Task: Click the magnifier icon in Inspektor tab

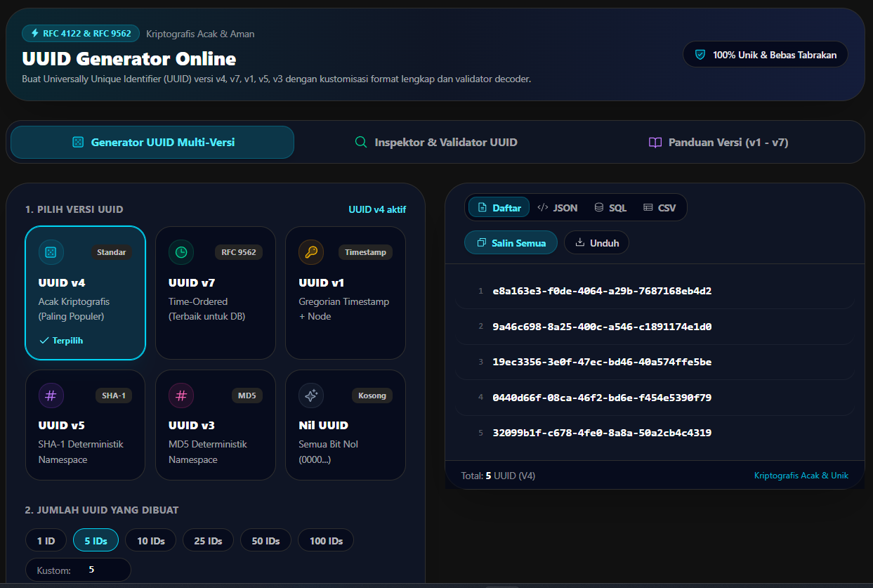Action: coord(361,142)
